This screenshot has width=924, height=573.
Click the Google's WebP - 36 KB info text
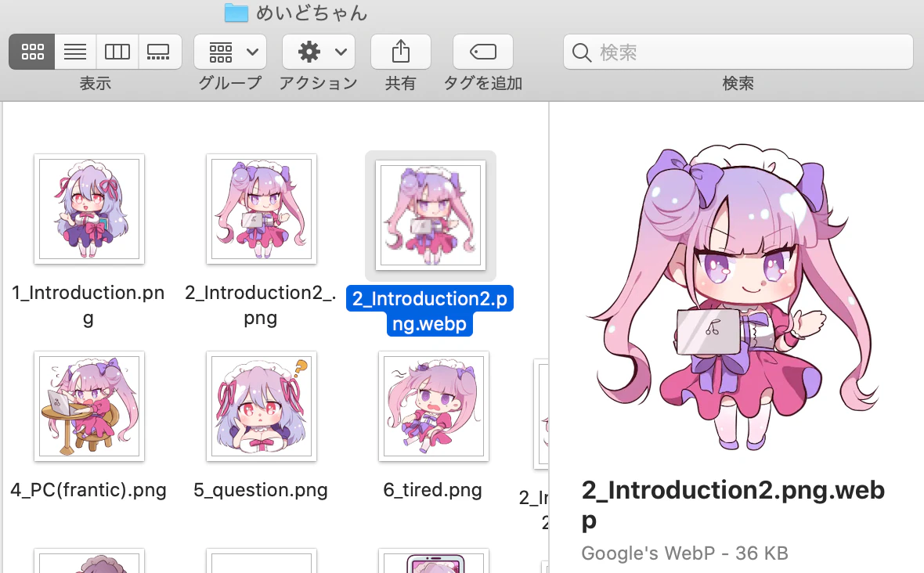684,553
